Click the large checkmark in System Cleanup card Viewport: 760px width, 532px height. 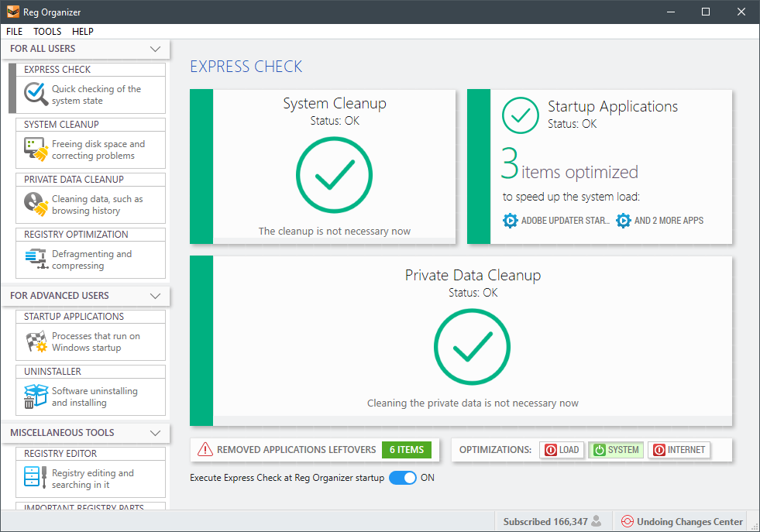[x=335, y=175]
